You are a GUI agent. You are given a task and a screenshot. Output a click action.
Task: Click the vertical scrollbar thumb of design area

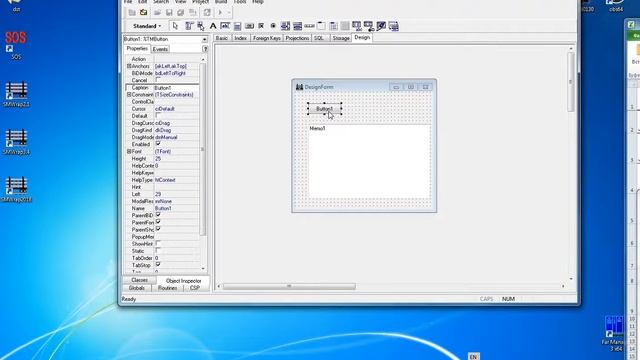point(571,82)
